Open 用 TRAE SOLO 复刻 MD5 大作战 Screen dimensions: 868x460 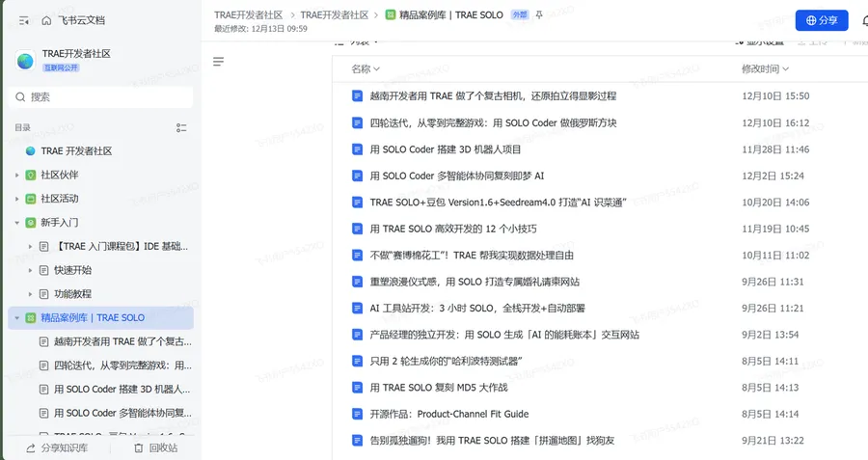[x=439, y=388]
